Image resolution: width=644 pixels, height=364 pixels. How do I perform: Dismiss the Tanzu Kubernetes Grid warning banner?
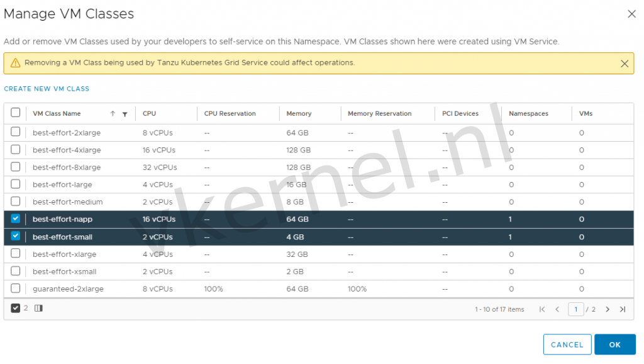(625, 63)
